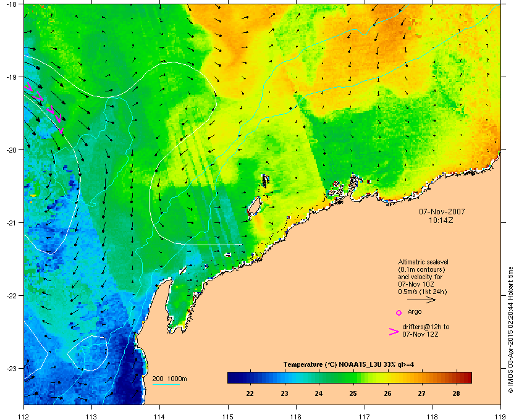The image size is (519, 420).
Task: Pick the green 25°C colorbar segment
Action: point(353,377)
